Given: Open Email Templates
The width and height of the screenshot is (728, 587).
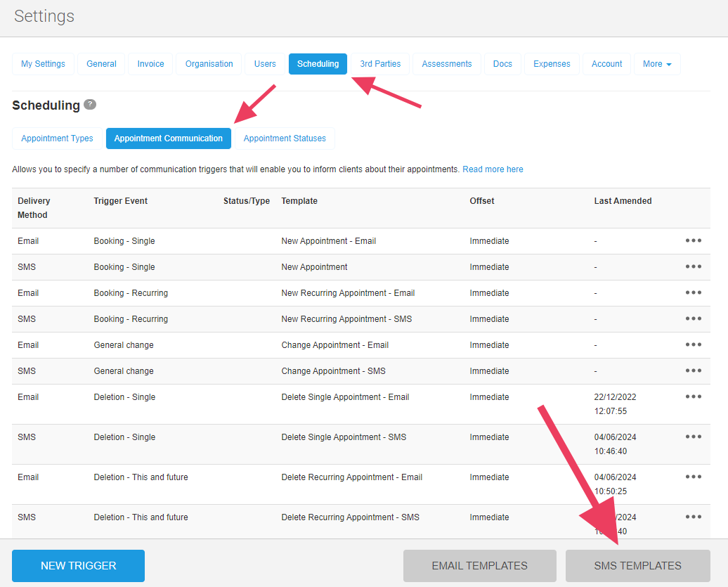Looking at the screenshot, I should click(479, 565).
